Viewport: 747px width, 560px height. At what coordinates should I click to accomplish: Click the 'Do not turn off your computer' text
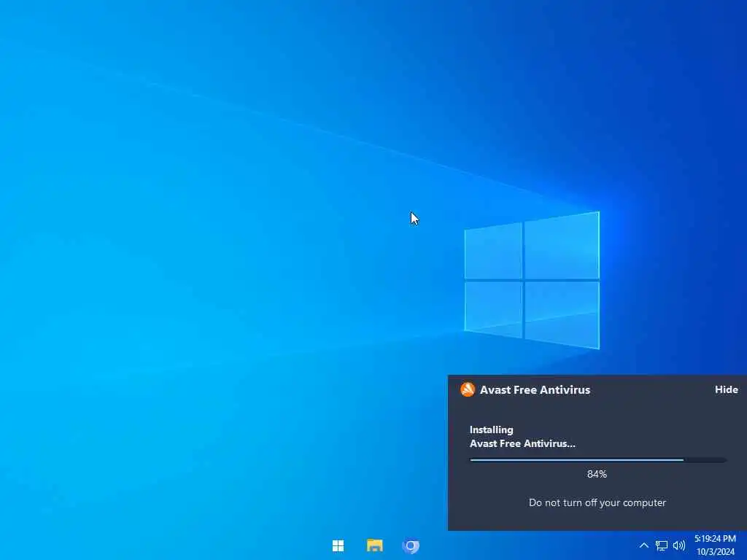597,502
